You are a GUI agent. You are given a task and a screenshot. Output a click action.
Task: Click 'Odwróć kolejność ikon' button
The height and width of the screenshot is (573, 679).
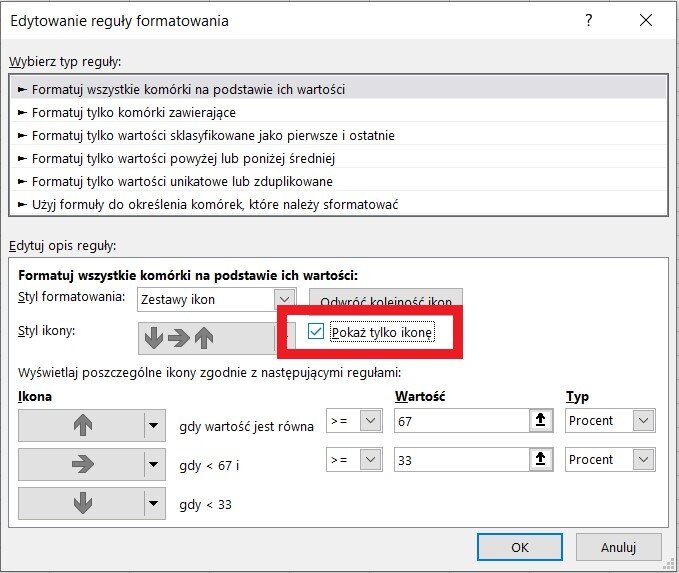(x=385, y=299)
